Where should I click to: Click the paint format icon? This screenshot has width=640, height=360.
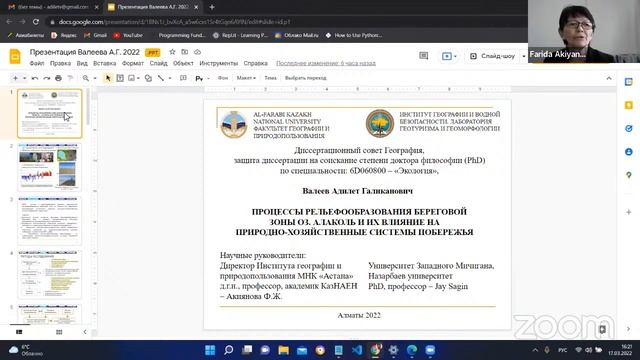[70, 78]
